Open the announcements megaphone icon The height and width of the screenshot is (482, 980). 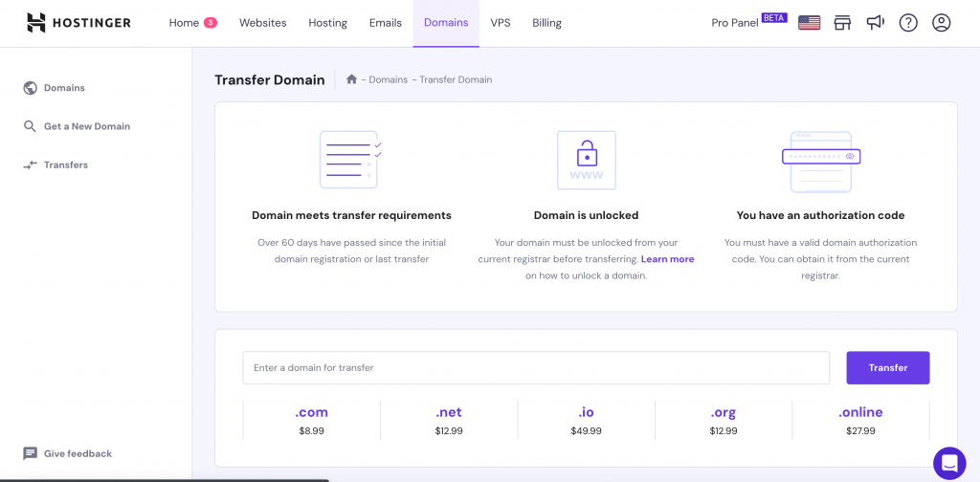click(875, 23)
